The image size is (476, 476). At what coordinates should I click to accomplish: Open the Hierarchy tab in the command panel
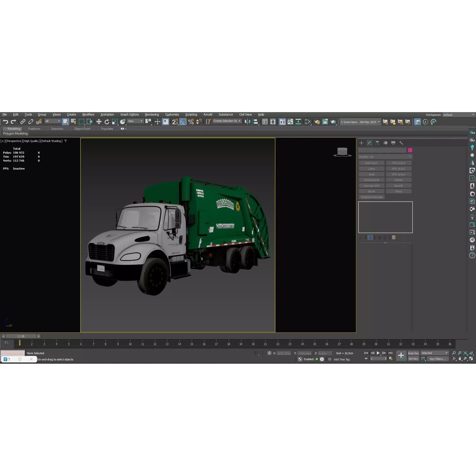pyautogui.click(x=377, y=143)
